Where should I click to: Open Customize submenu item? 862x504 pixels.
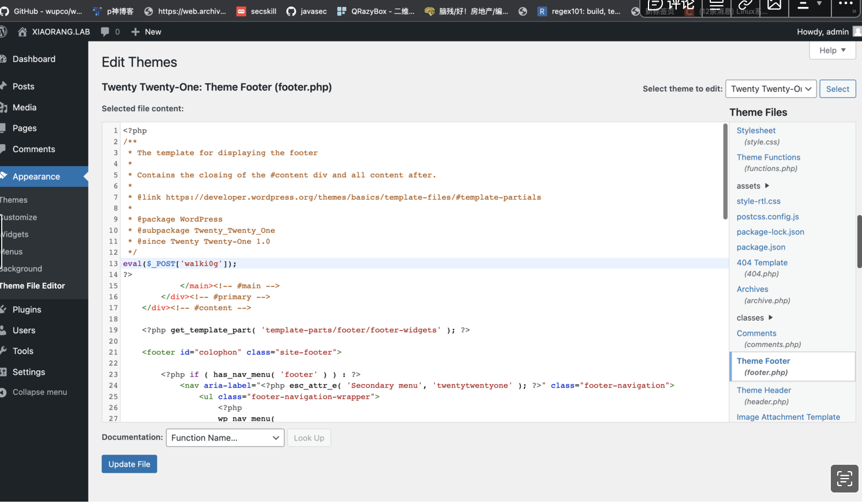tap(20, 217)
